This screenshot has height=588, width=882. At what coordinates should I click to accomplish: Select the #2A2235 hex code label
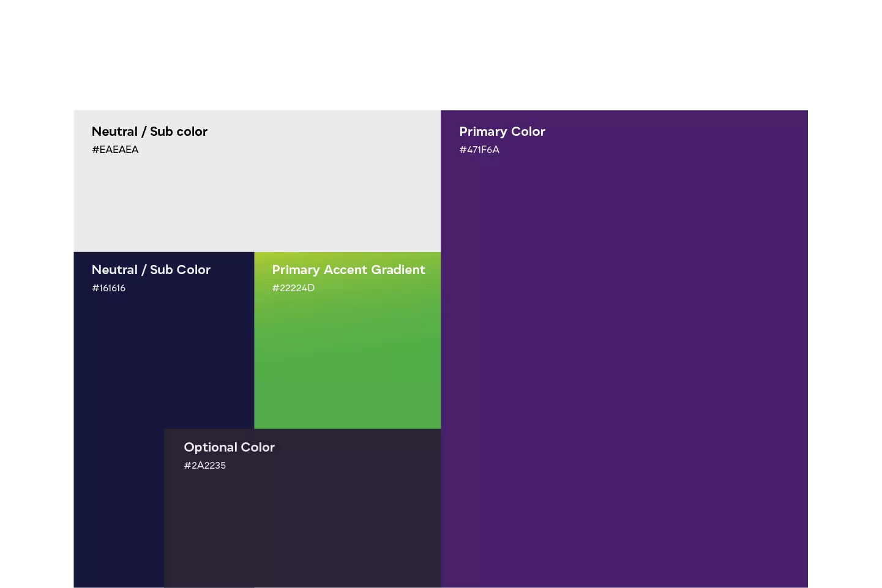coord(204,466)
